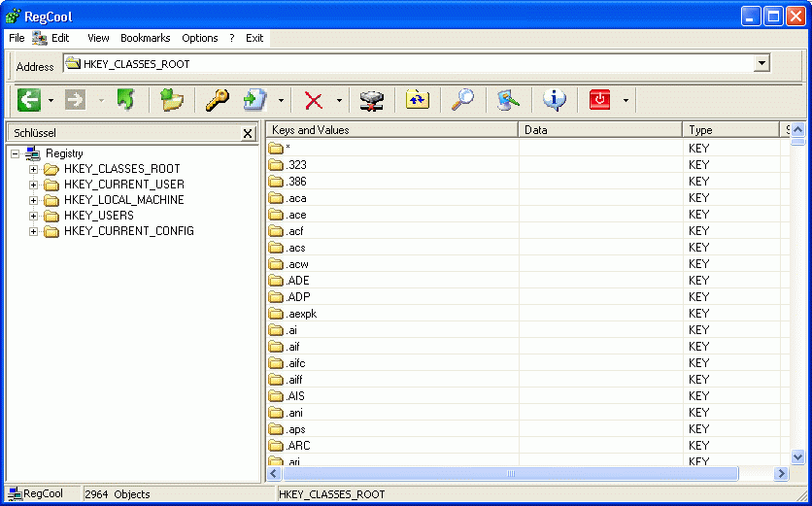Screen dimensions: 812x506
Task: Click the network registry connect icon
Action: tap(372, 100)
